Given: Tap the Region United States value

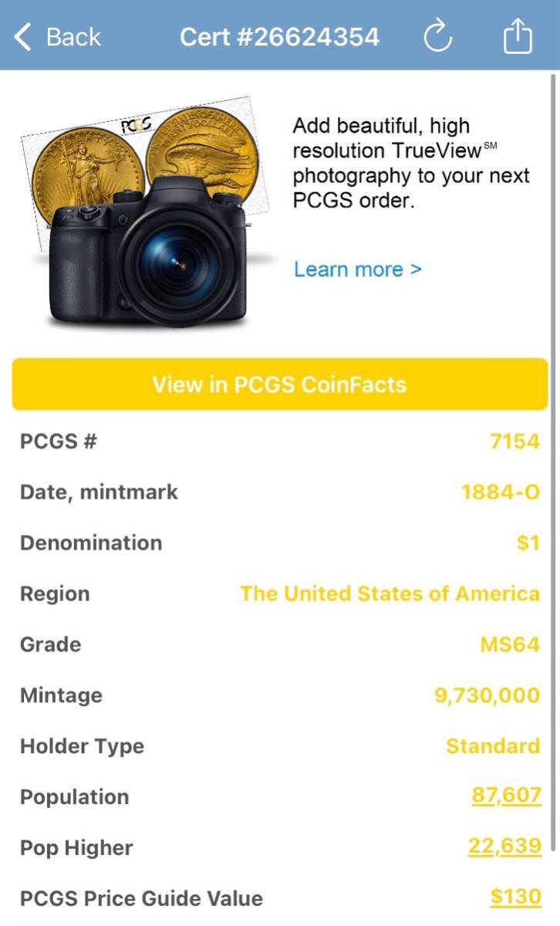Looking at the screenshot, I should (390, 593).
